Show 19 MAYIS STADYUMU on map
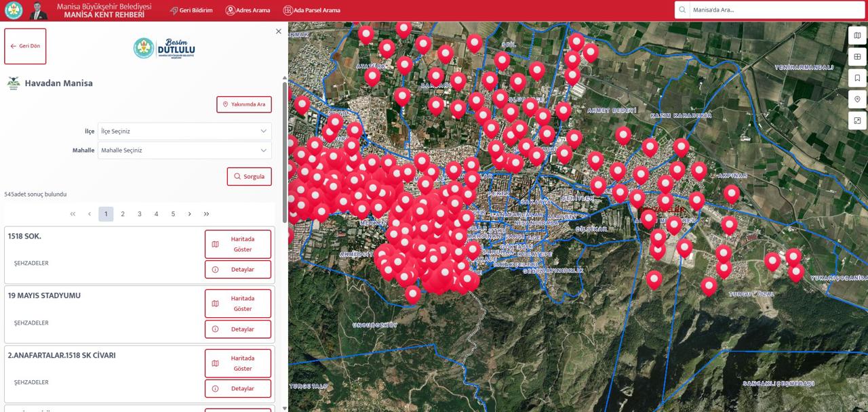Viewport: 868px width, 412px height. click(x=237, y=304)
